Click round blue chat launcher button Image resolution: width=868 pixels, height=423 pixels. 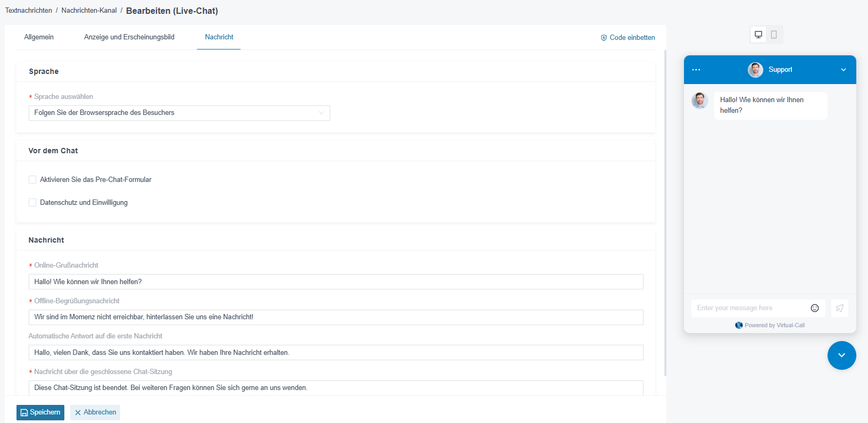842,355
